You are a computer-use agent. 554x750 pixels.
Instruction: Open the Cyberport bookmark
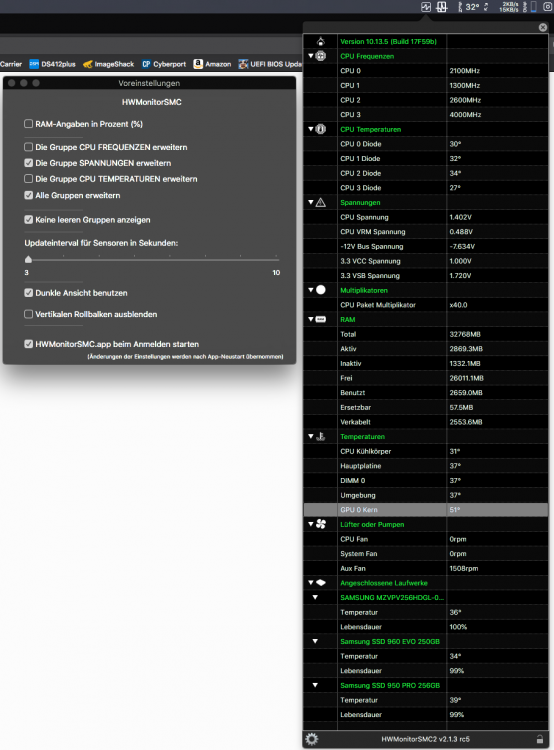(x=164, y=64)
